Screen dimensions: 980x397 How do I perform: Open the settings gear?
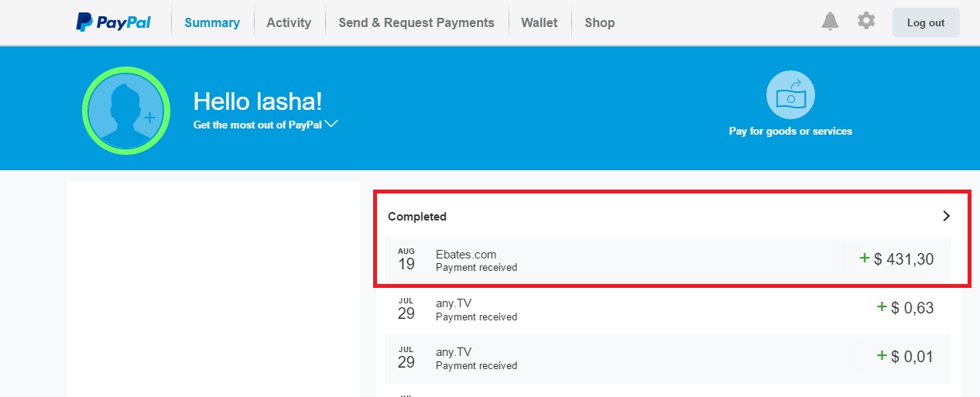[866, 22]
